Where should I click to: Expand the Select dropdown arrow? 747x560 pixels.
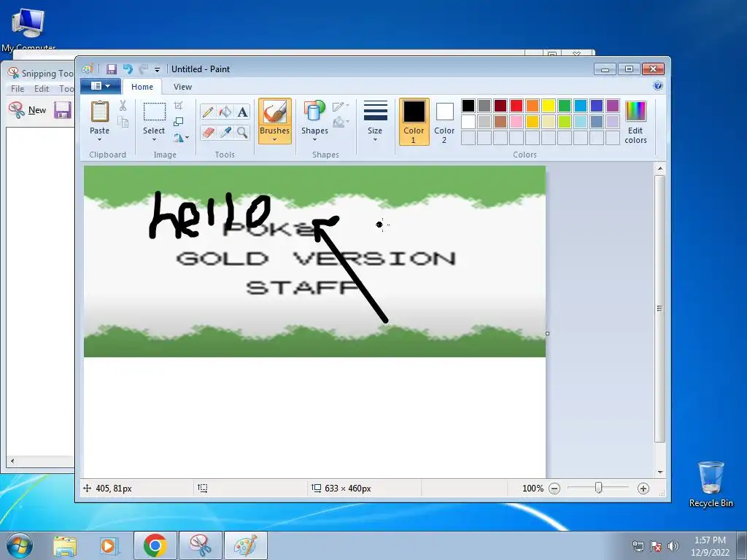tap(155, 139)
